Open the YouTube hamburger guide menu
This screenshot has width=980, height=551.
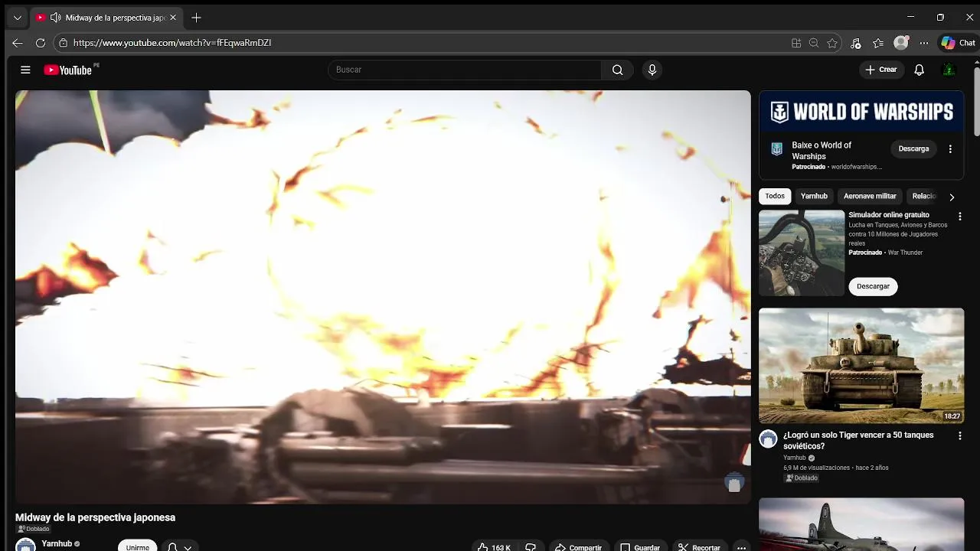click(25, 70)
